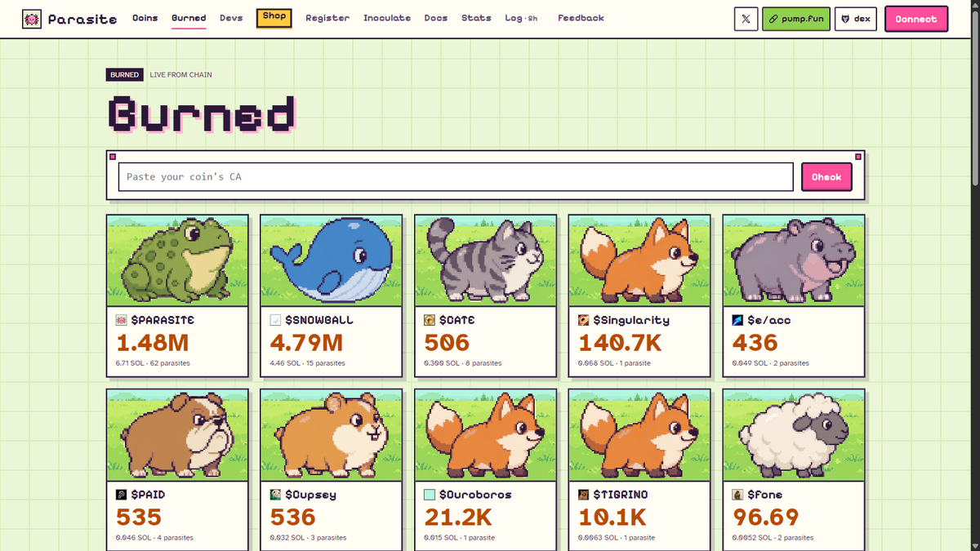Click the $CATE token icon
Viewport: 980px width, 551px height.
click(430, 320)
